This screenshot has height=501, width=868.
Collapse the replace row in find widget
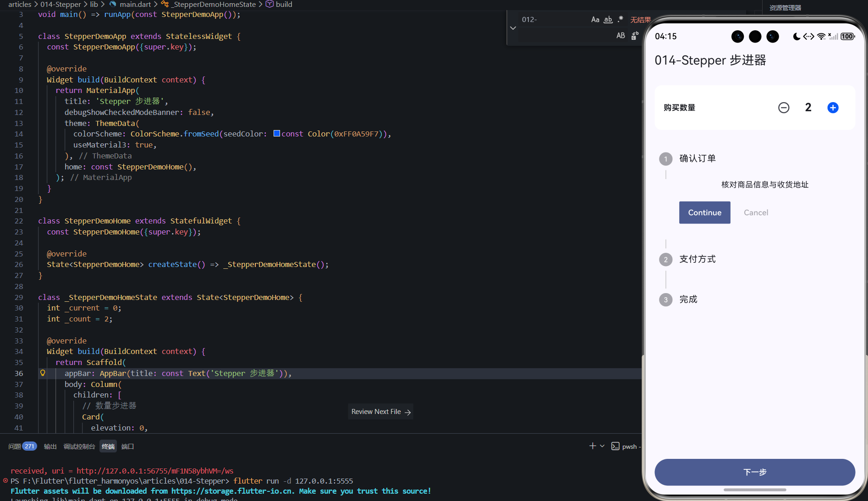pyautogui.click(x=513, y=28)
